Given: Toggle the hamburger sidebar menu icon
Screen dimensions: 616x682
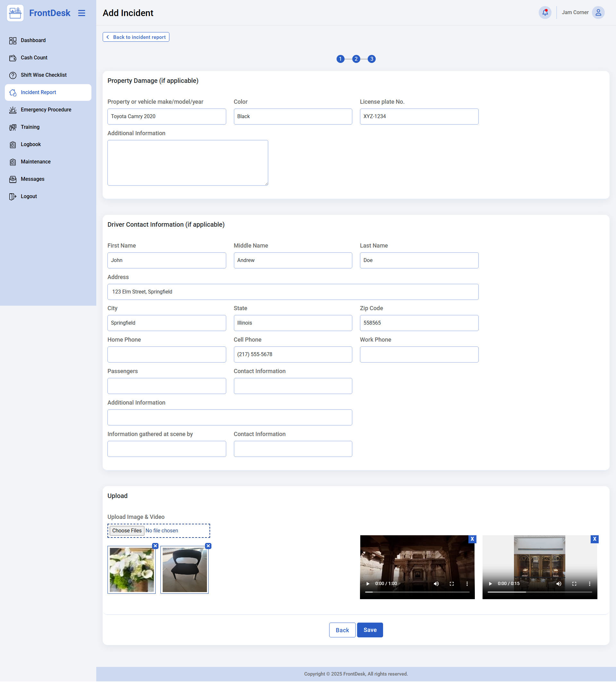Looking at the screenshot, I should pos(81,13).
